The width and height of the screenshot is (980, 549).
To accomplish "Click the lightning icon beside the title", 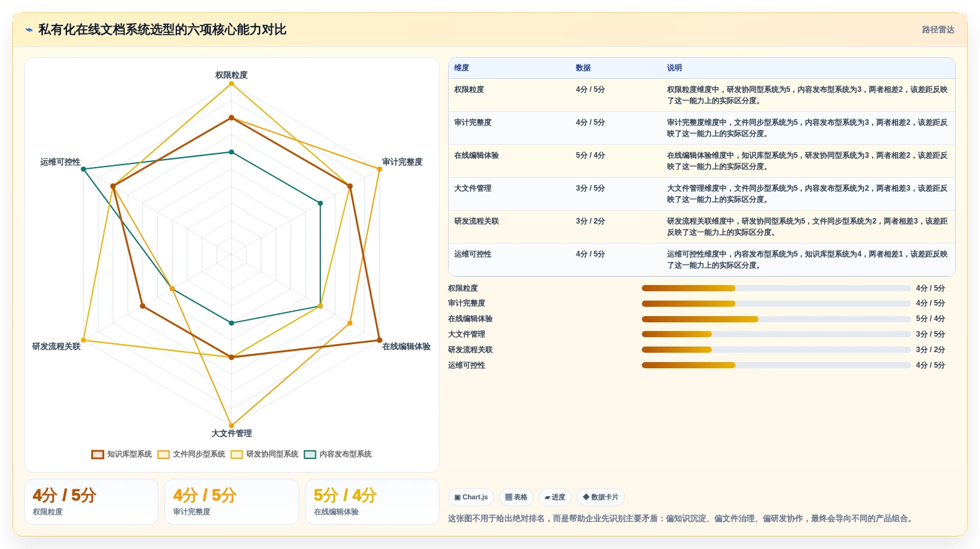I will point(29,30).
